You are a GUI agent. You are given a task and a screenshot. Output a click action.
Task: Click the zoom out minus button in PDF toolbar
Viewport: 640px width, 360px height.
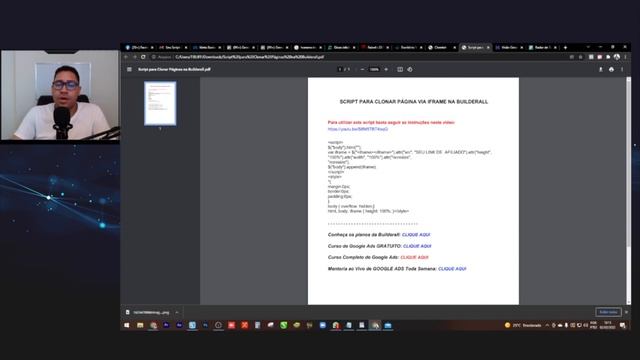362,69
